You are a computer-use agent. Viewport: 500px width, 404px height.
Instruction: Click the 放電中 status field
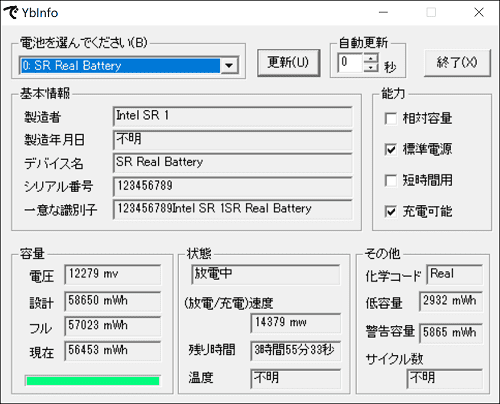tap(266, 275)
